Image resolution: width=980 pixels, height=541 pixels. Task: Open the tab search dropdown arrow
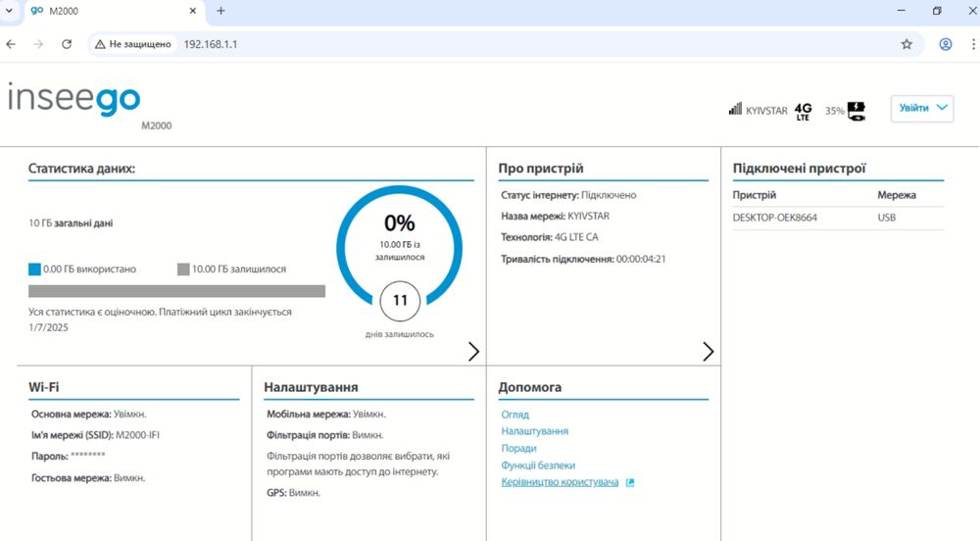[x=9, y=11]
